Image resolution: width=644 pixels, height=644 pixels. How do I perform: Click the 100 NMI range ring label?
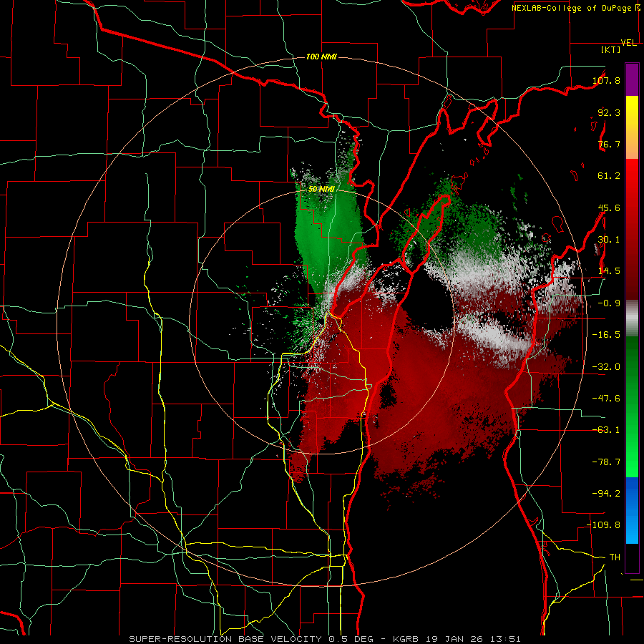tap(321, 57)
